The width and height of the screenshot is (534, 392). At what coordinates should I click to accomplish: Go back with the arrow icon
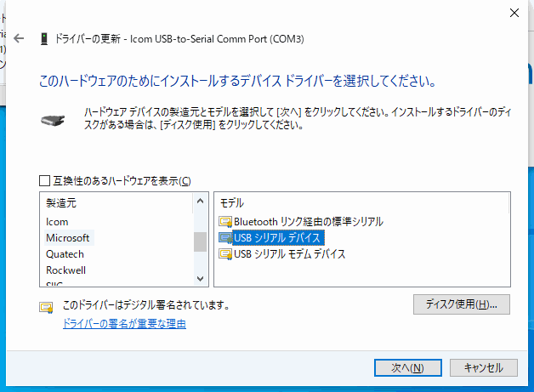(x=19, y=38)
